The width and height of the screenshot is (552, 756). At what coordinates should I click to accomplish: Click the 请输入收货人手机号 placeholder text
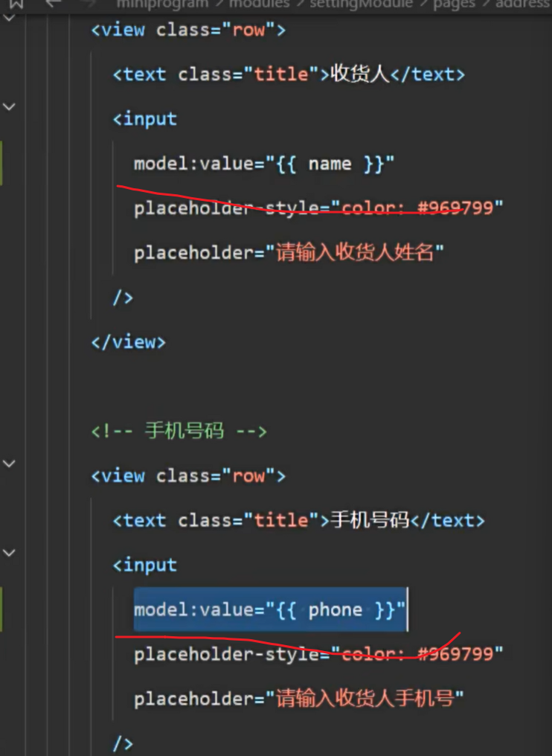365,699
